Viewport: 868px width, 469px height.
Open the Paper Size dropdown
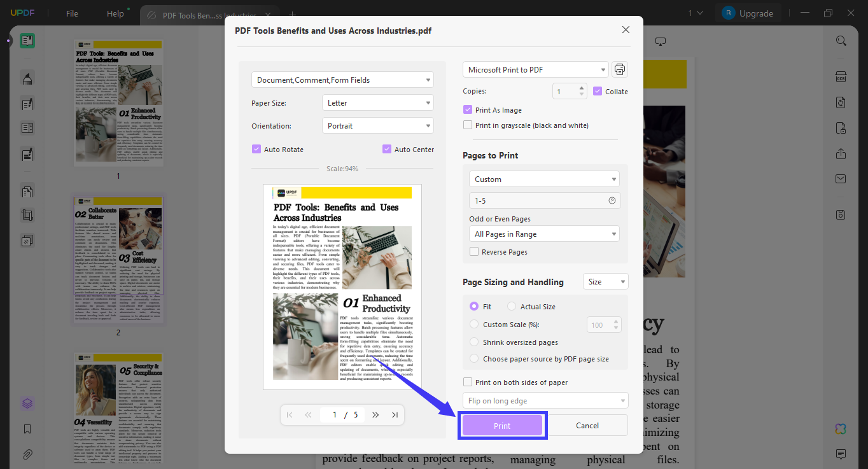(378, 102)
